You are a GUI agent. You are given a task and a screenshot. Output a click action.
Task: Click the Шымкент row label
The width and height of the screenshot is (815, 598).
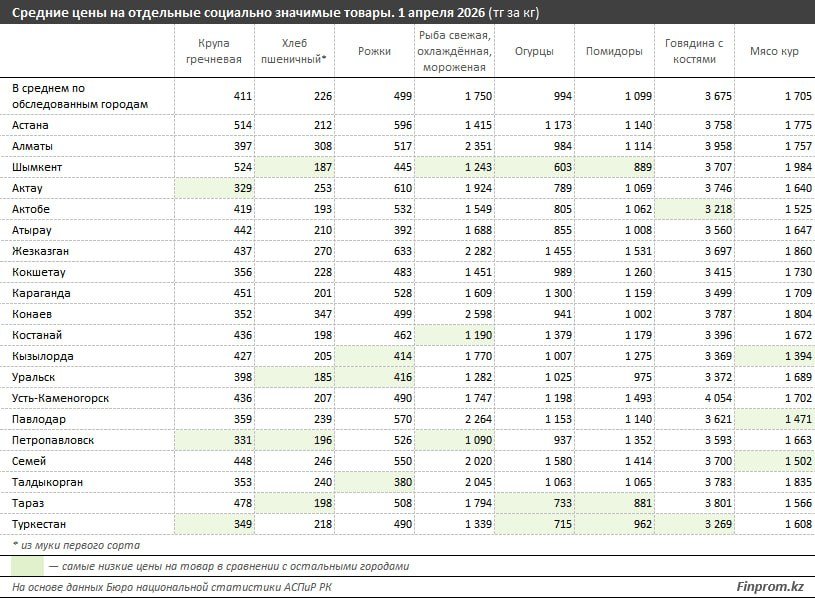pos(36,167)
